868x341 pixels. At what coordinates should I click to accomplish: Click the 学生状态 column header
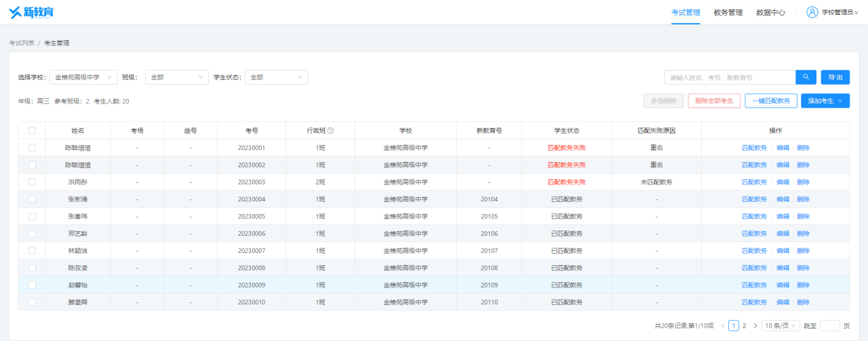[x=567, y=130]
